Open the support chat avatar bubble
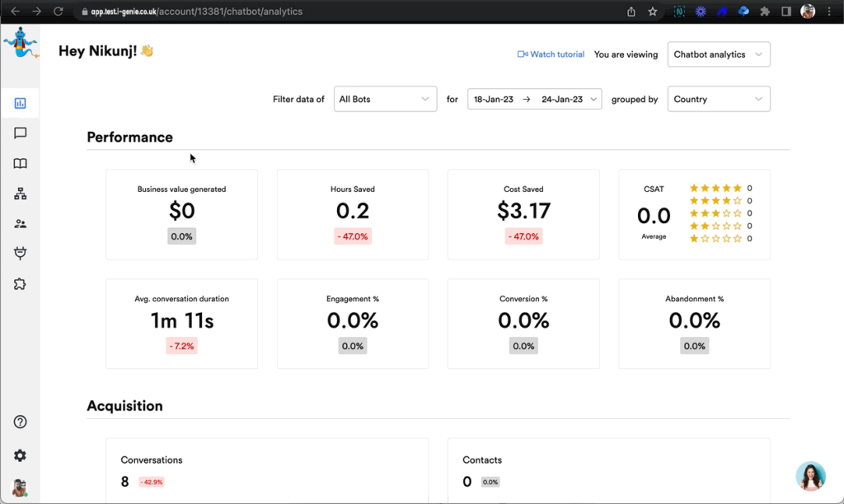Viewport: 844px width, 504px height. point(810,476)
